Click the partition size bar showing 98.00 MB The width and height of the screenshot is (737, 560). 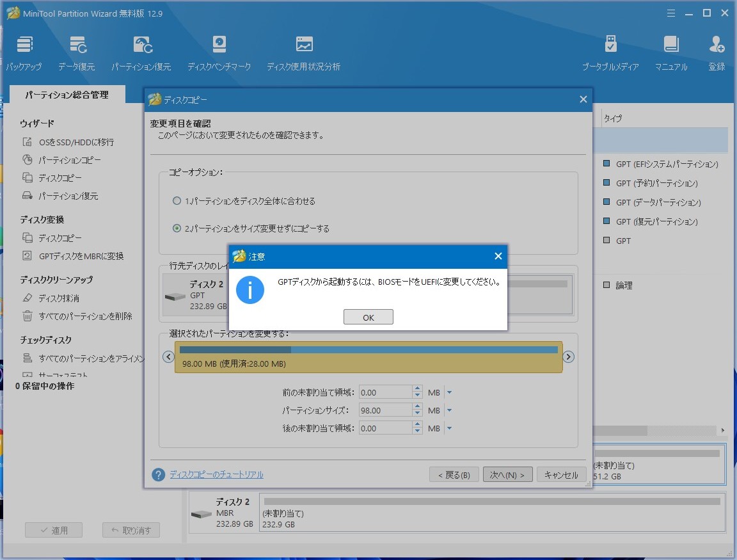[368, 356]
